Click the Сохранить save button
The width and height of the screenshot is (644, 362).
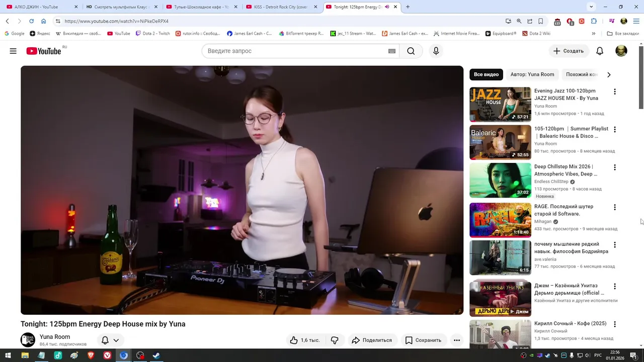[x=423, y=340]
